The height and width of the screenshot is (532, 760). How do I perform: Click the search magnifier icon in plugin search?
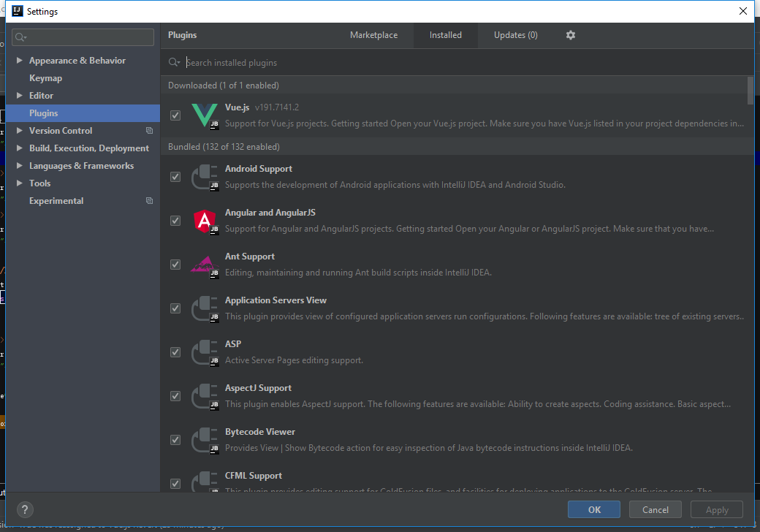coord(174,63)
